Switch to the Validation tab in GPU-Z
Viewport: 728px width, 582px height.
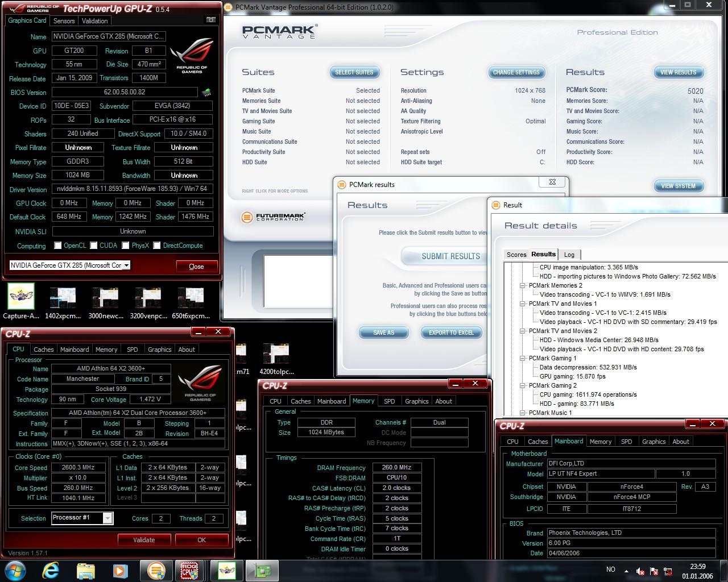tap(94, 20)
